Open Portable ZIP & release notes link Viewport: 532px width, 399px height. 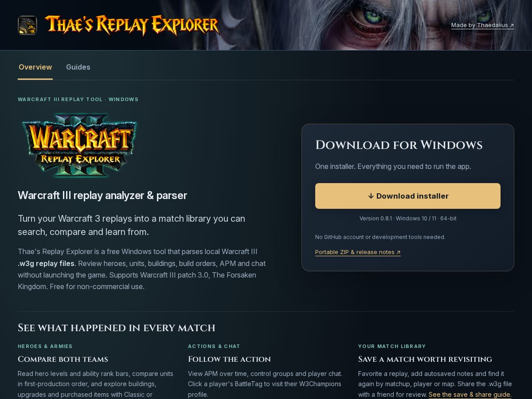pyautogui.click(x=358, y=252)
